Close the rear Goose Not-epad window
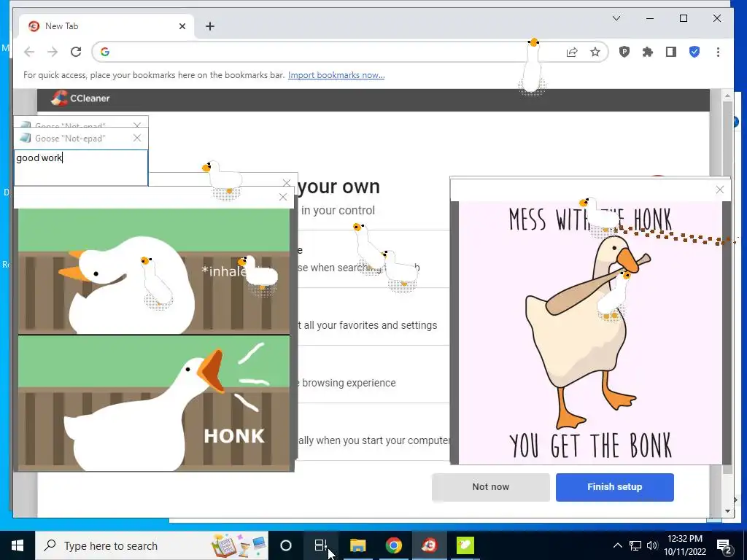Screen dimensions: 747x560 [x=137, y=125]
